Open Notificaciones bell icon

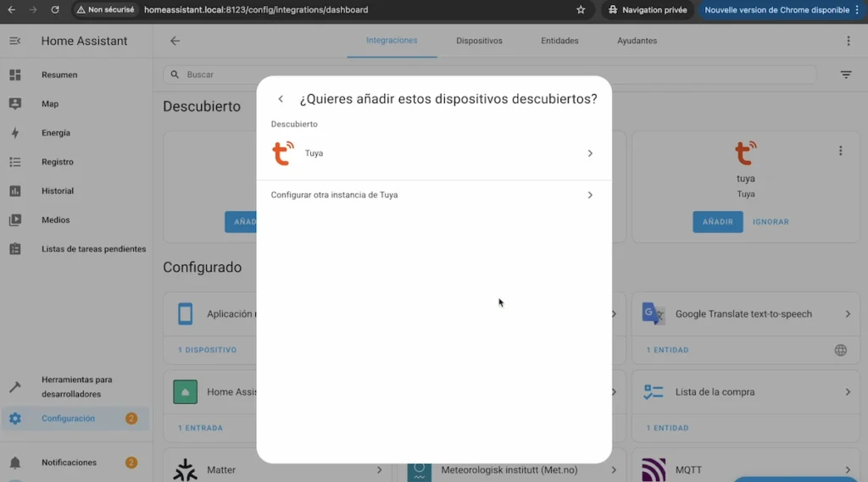(15, 462)
